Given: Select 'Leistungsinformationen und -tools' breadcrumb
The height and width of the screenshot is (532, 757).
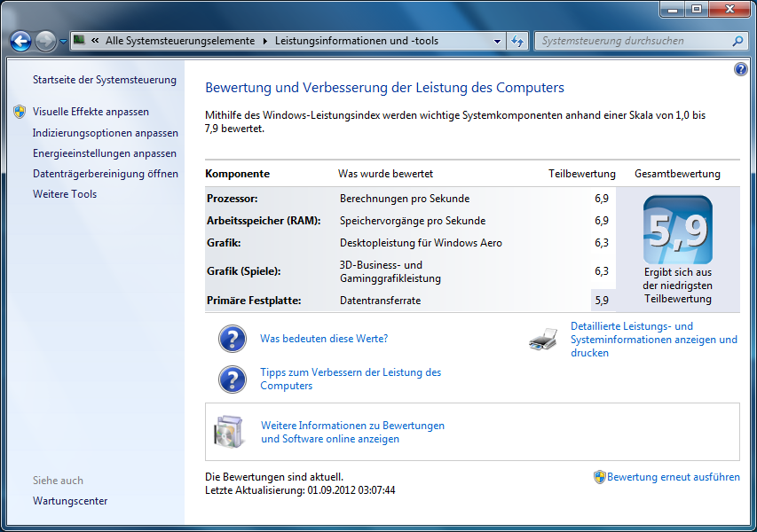Looking at the screenshot, I should pos(357,41).
